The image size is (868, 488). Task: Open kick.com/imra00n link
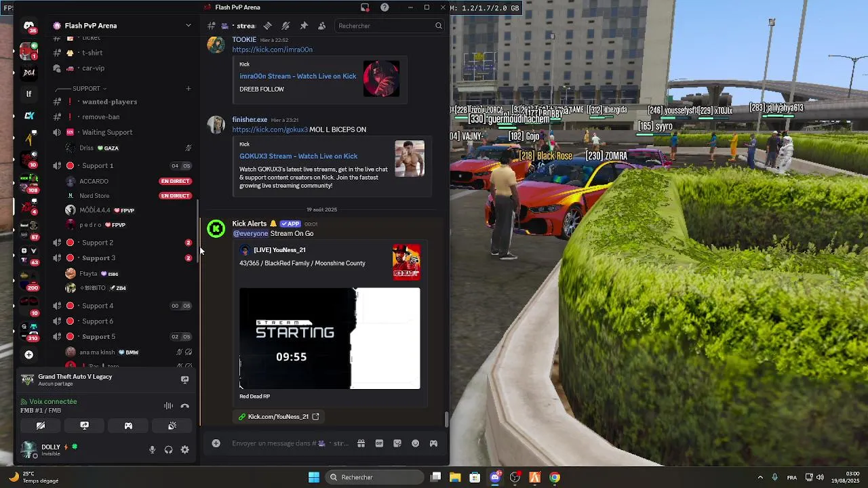click(272, 49)
